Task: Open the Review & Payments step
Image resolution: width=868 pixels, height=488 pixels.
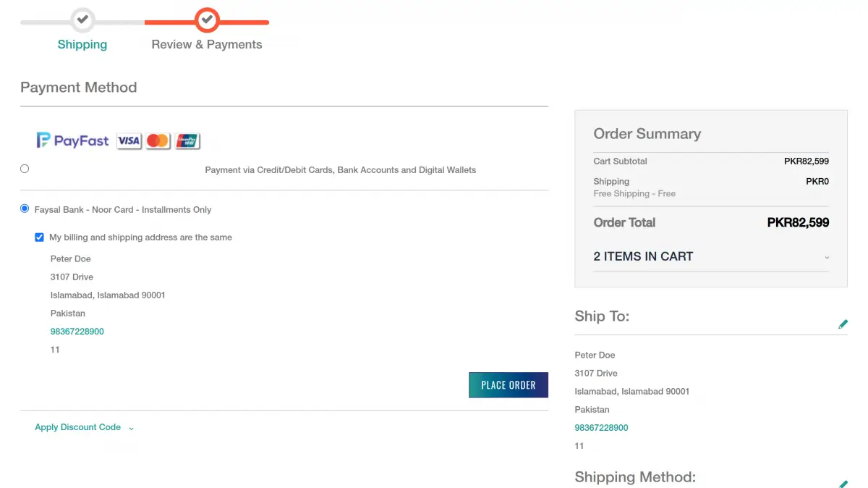Action: tap(206, 44)
